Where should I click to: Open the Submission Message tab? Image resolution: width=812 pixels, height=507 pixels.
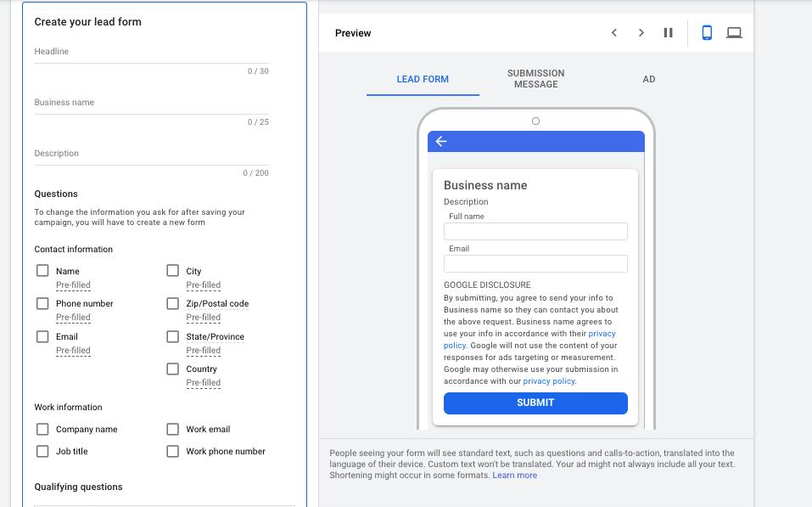tap(536, 79)
